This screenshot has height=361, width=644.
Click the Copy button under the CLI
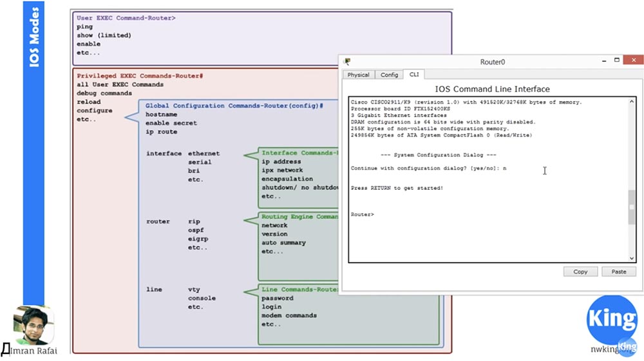click(x=580, y=272)
